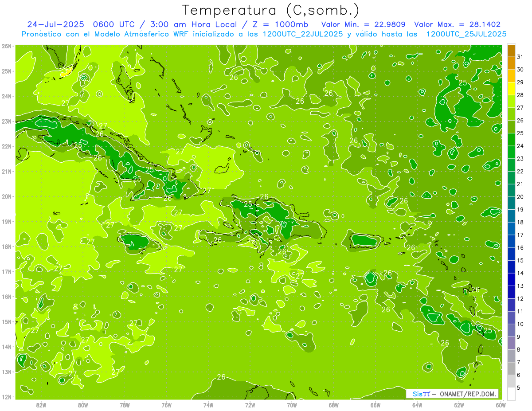This screenshot has height=411, width=532.
Task: Click the 14N latitude axis label
Action: (x=7, y=347)
